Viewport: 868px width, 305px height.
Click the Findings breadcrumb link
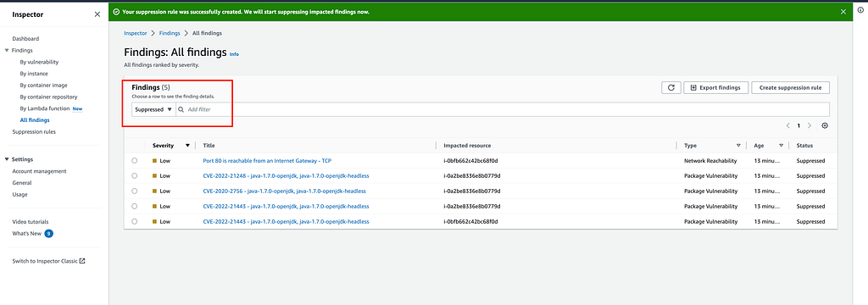pos(170,33)
